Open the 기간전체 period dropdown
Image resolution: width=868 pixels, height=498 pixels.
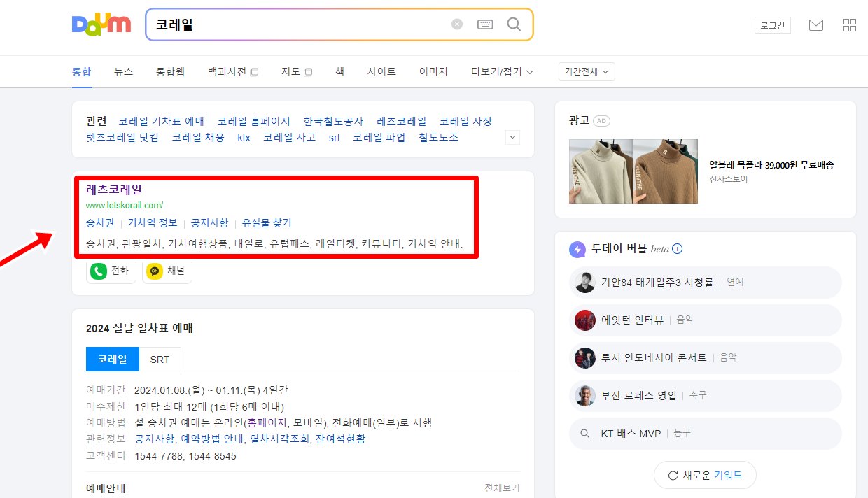pyautogui.click(x=587, y=71)
